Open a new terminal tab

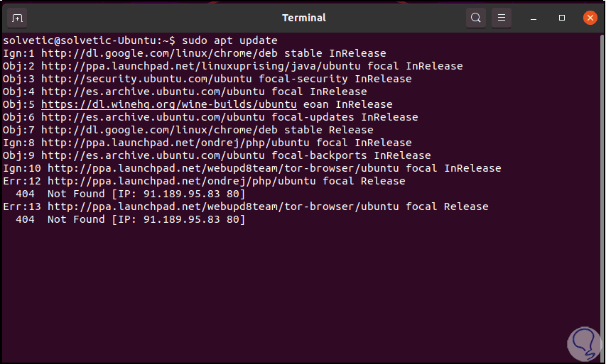click(18, 18)
